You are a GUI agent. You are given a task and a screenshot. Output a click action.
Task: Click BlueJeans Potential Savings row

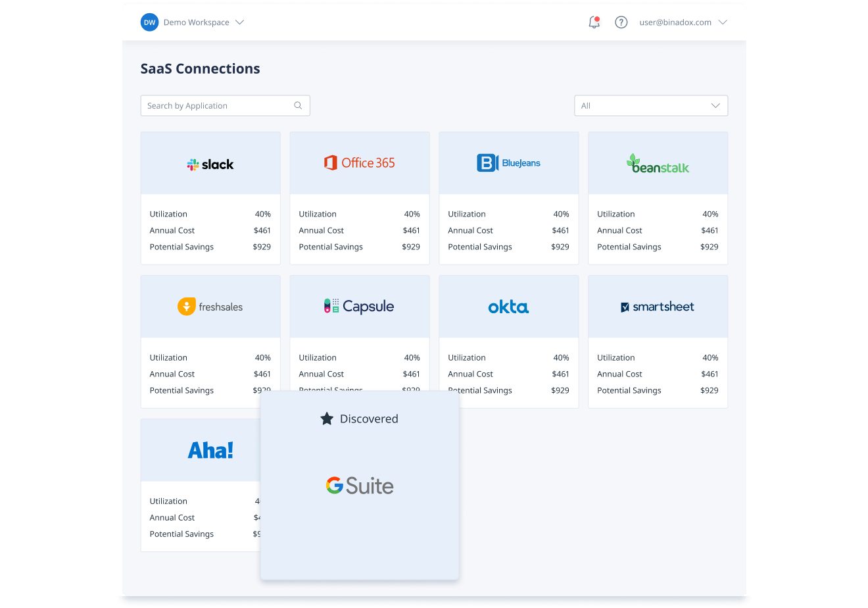509,247
